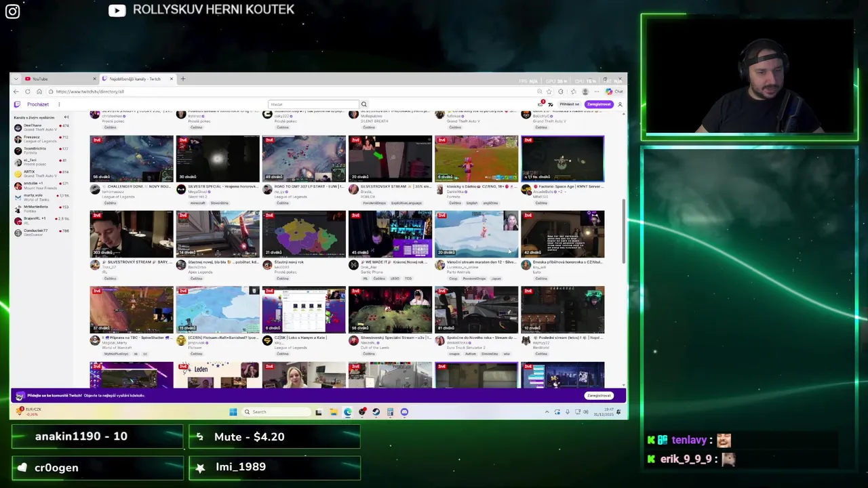Image resolution: width=868 pixels, height=488 pixels.
Task: Open the Edge profile avatar
Action: tap(585, 91)
